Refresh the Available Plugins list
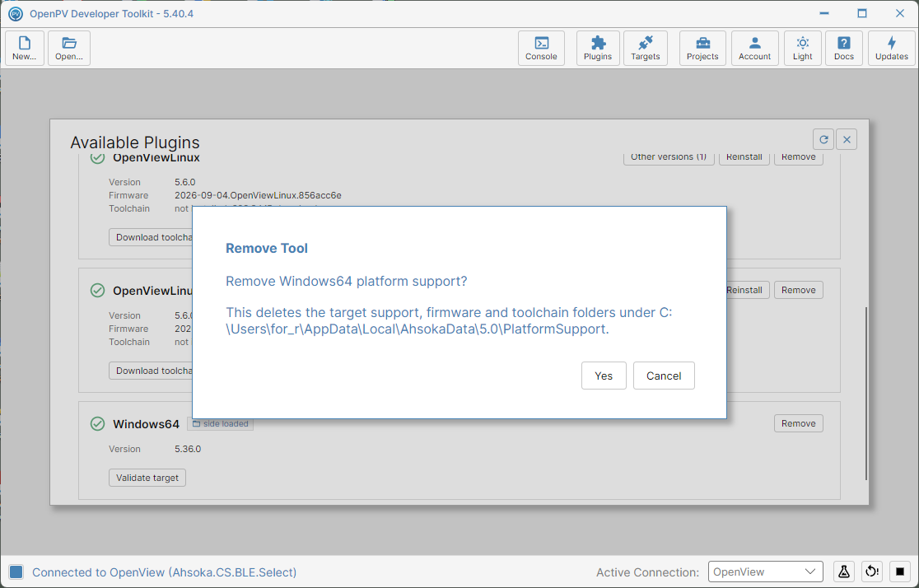919x588 pixels. pos(823,139)
